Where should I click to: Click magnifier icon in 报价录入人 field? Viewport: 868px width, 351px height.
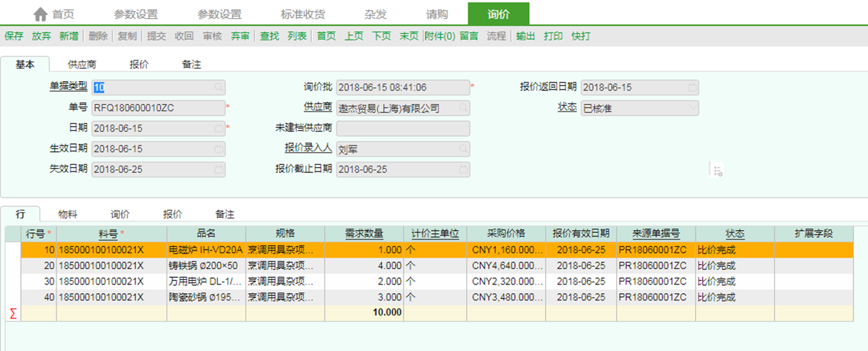[x=463, y=149]
